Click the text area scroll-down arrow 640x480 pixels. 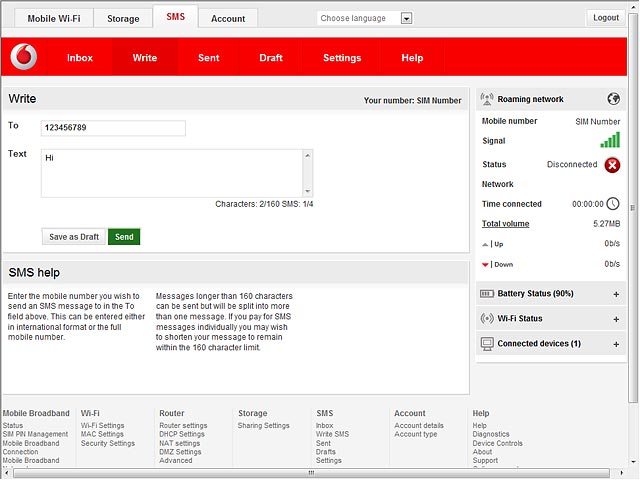pos(308,191)
